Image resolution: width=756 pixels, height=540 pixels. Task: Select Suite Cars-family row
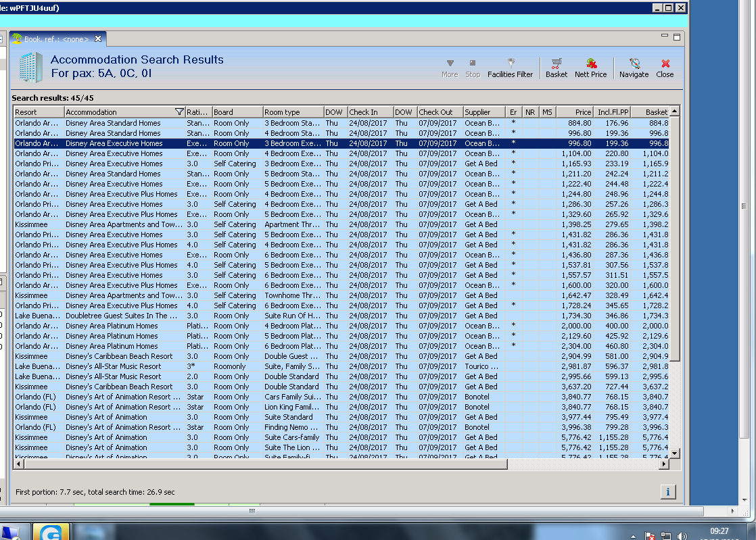(341, 437)
